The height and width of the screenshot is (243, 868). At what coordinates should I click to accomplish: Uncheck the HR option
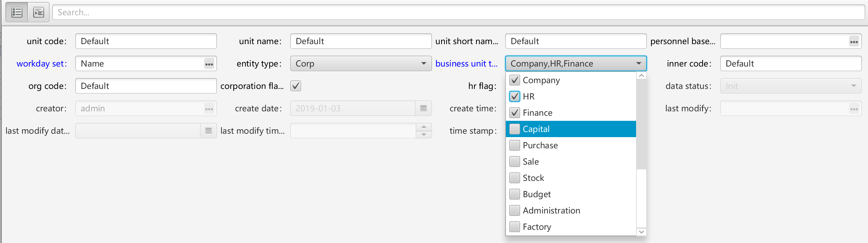[x=515, y=96]
